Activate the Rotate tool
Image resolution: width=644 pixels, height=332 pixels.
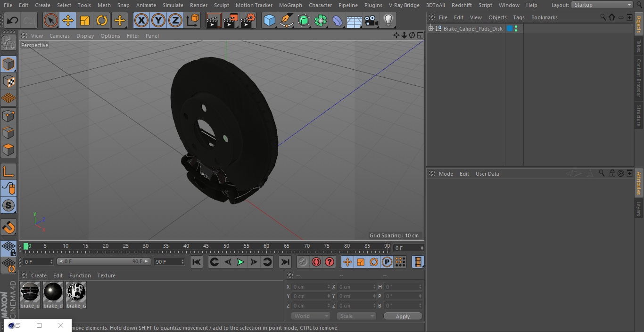point(102,21)
